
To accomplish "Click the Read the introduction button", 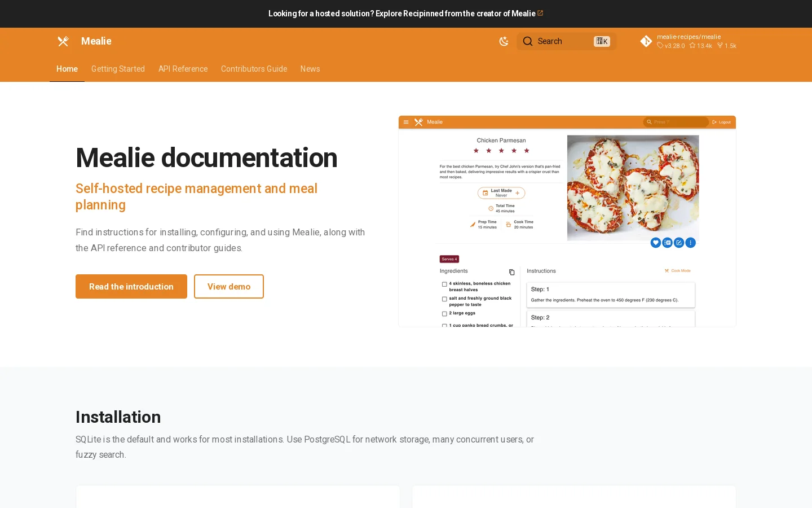I will tap(131, 287).
